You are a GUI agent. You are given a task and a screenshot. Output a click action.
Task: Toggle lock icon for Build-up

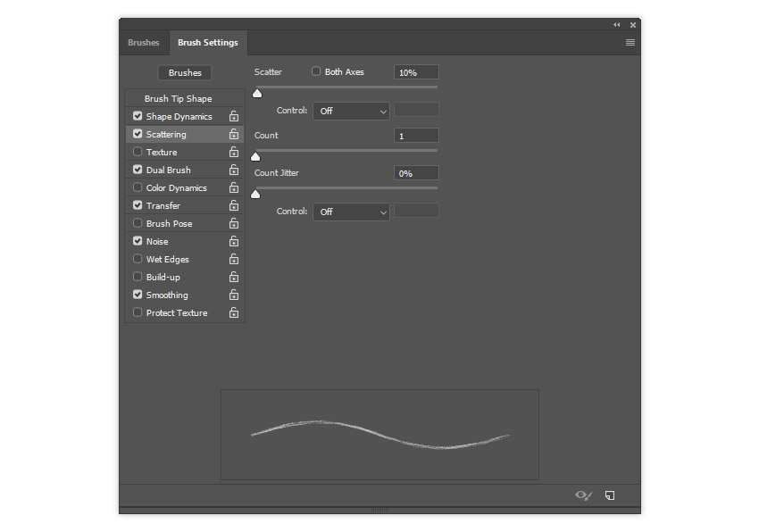(234, 277)
